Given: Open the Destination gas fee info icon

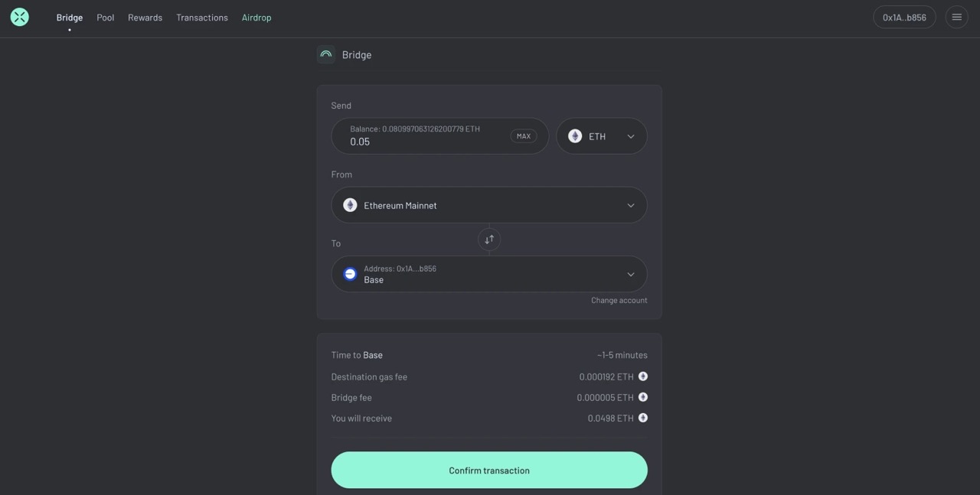Looking at the screenshot, I should [x=642, y=376].
